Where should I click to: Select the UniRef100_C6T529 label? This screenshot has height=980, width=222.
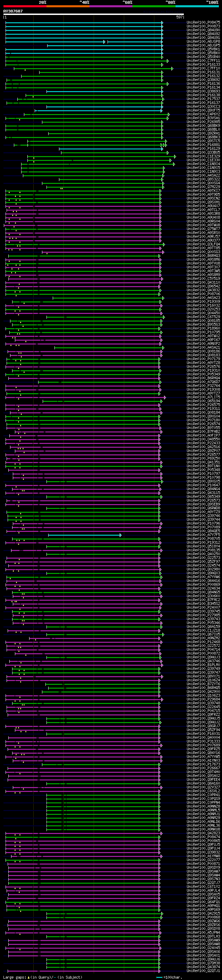203,317
